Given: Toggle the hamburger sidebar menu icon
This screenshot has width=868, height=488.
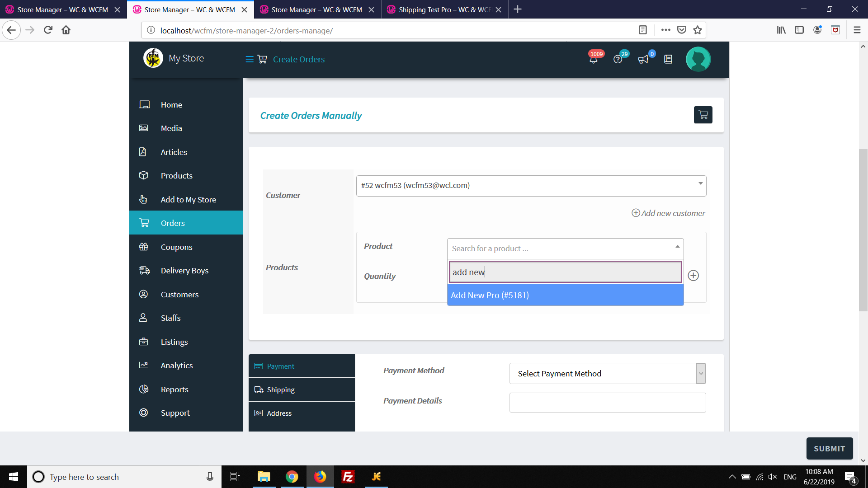Looking at the screenshot, I should point(249,59).
